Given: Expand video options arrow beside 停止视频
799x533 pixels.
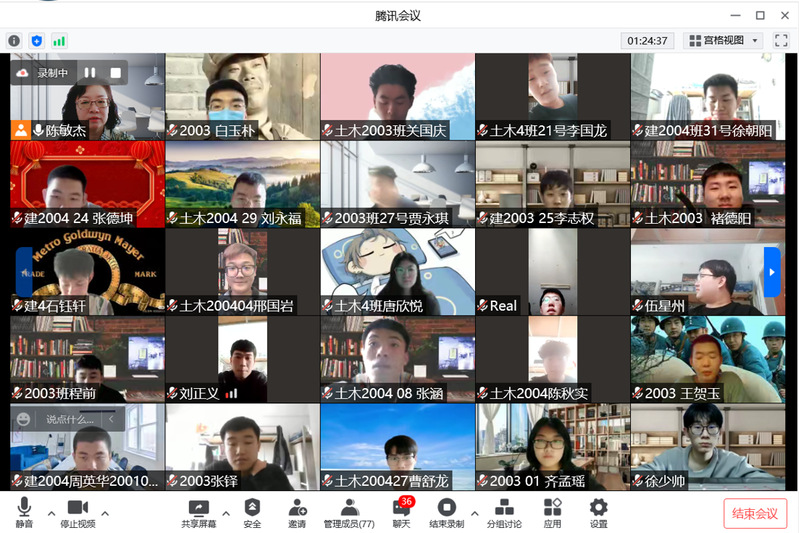Looking at the screenshot, I should pyautogui.click(x=105, y=514).
